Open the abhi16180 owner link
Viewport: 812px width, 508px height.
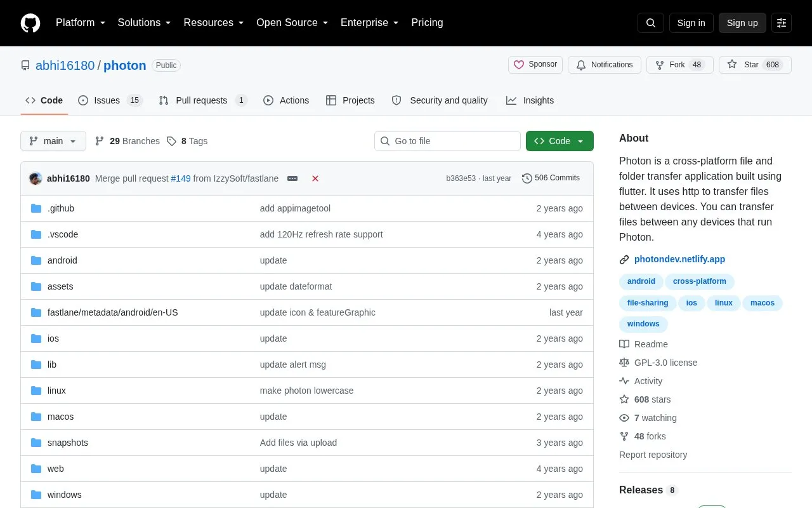click(x=65, y=65)
